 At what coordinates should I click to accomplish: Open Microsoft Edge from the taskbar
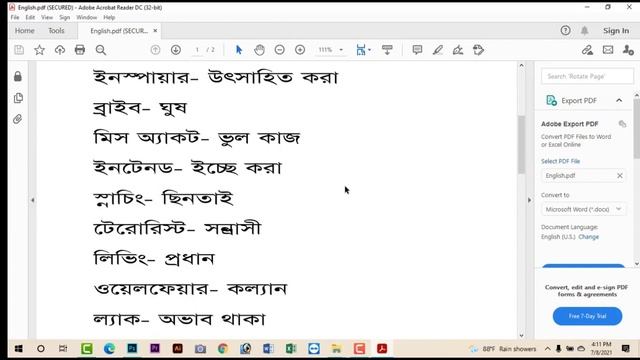pos(109,349)
